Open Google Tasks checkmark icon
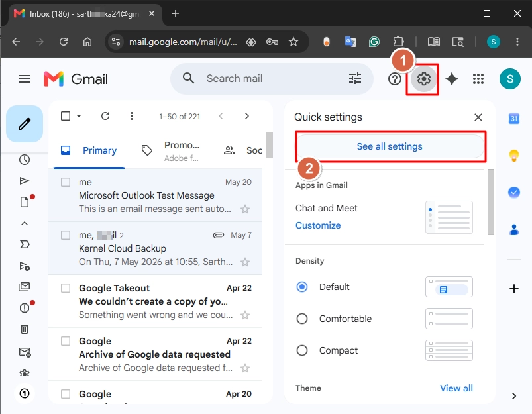This screenshot has width=532, height=414. [514, 192]
